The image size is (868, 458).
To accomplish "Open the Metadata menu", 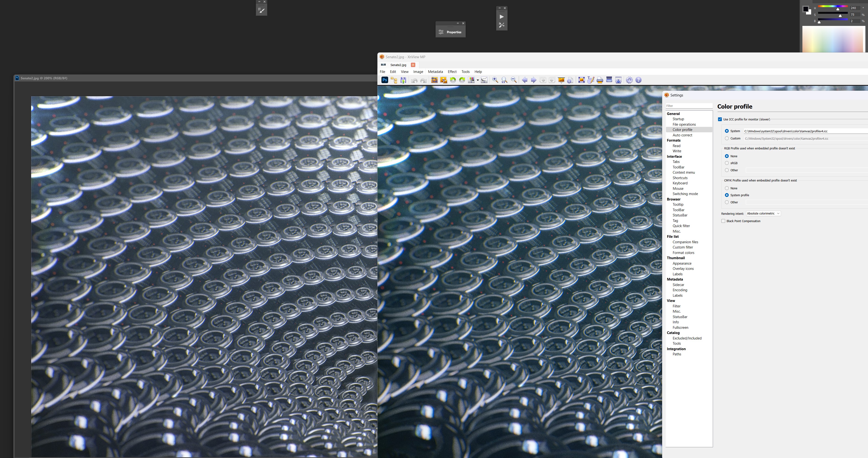I will [435, 72].
